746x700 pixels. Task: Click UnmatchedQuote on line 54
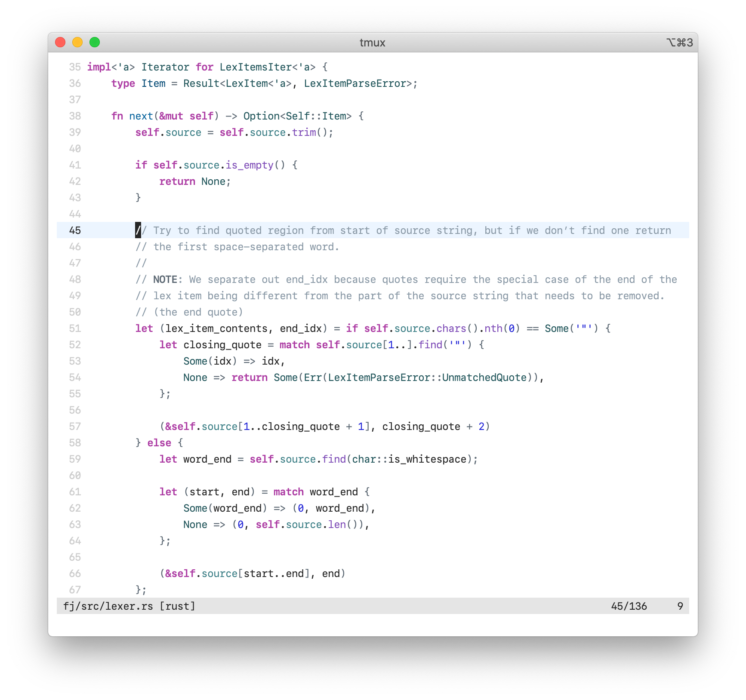(484, 378)
